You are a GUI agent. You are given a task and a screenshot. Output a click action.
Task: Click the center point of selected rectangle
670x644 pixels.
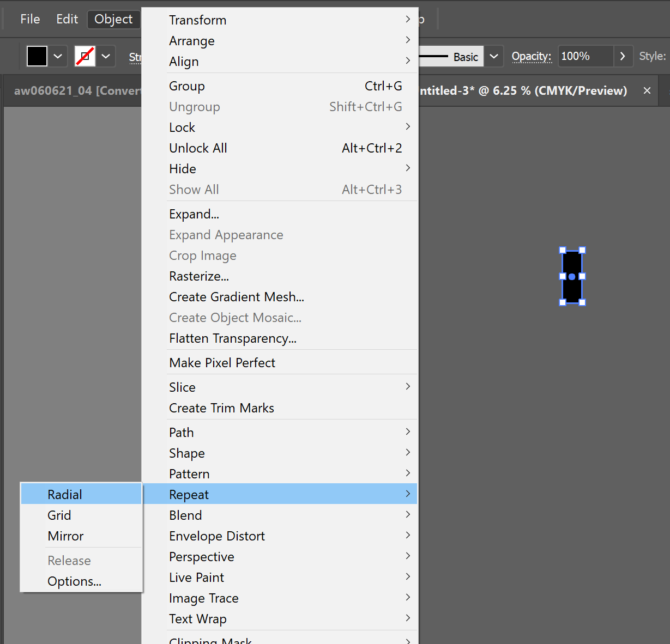click(572, 276)
